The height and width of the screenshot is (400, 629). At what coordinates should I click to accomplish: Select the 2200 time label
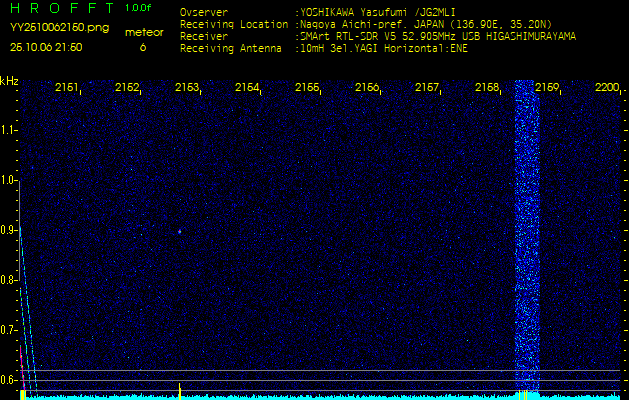click(607, 88)
